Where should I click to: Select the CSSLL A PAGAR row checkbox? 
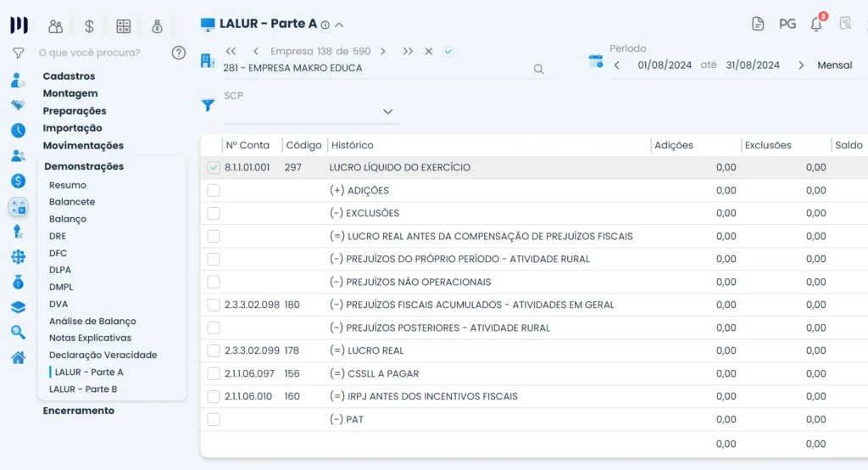point(214,373)
